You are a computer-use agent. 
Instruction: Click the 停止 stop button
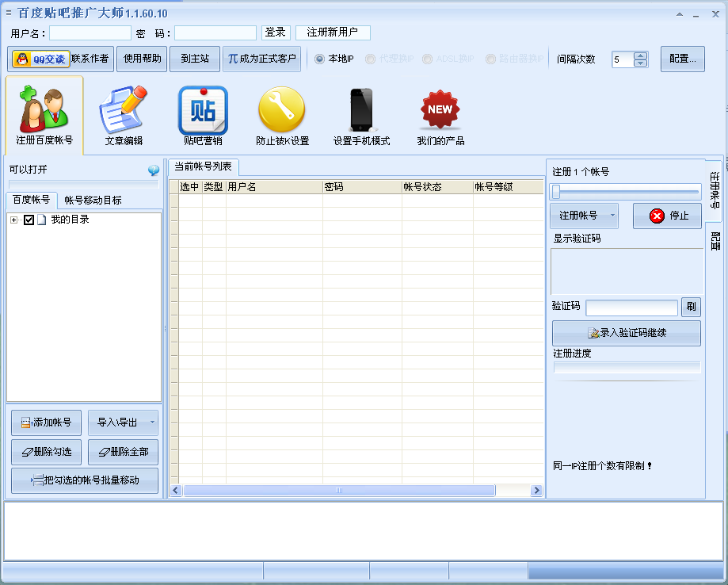tap(667, 216)
